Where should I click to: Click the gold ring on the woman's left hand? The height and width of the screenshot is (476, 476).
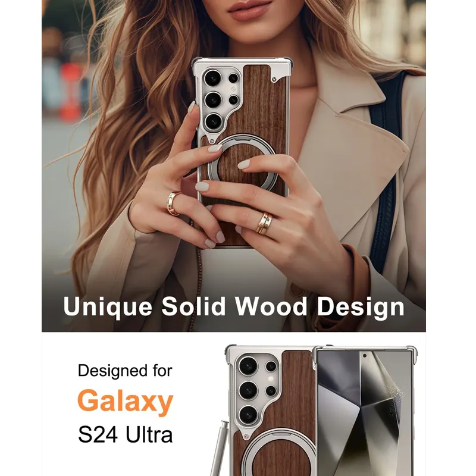(x=174, y=203)
